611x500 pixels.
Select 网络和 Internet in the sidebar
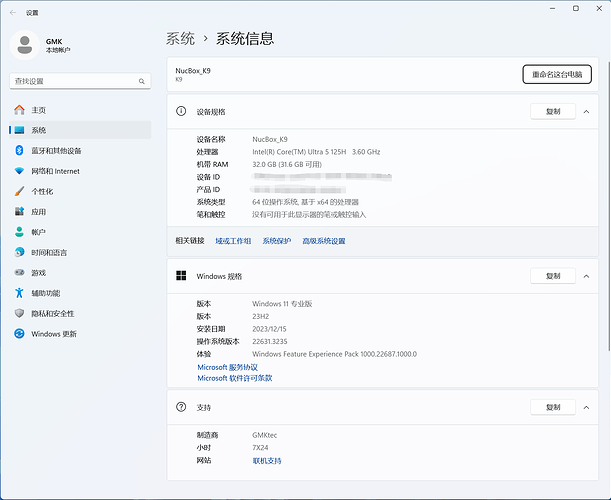click(55, 171)
